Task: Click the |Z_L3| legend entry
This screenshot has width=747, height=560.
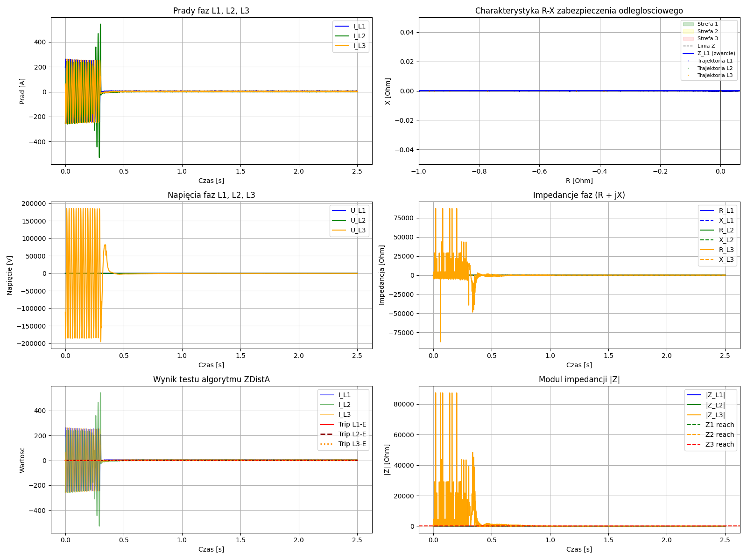Action: point(715,415)
